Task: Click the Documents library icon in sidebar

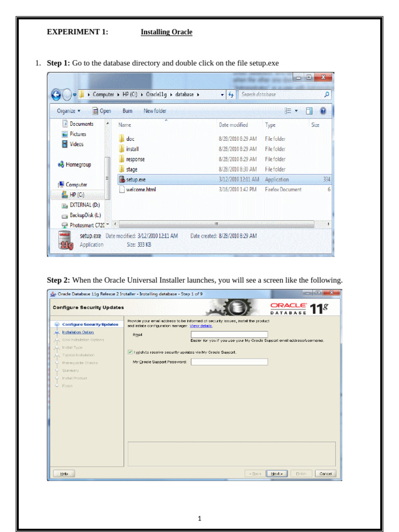Action: coord(65,124)
